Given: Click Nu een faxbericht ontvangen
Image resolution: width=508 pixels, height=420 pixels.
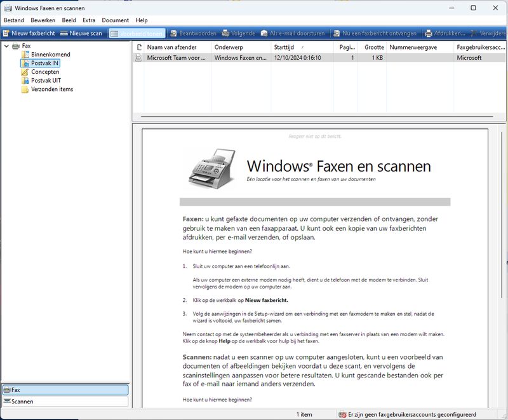Looking at the screenshot, I should (x=375, y=34).
